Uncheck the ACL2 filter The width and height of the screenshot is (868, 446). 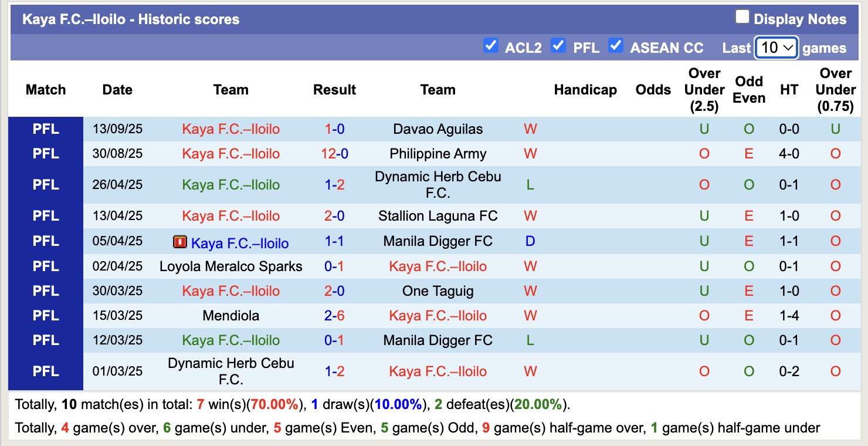(491, 45)
